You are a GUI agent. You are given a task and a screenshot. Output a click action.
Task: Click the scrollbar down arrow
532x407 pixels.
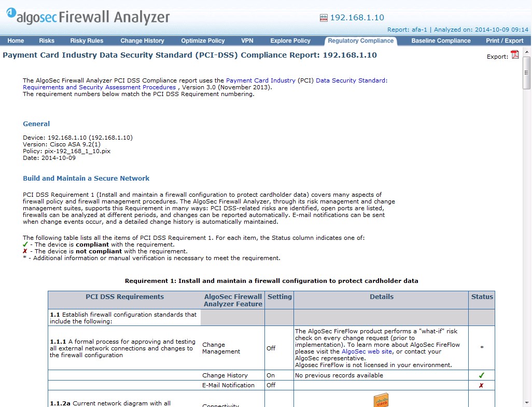click(527, 403)
